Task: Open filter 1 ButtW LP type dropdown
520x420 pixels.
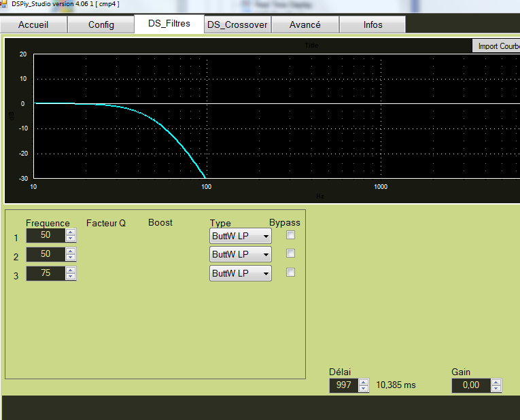Action: point(241,236)
